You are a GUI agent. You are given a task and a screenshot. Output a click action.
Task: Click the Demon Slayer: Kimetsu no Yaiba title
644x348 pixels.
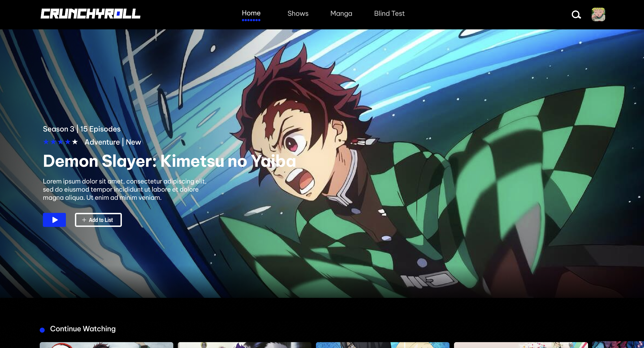(x=169, y=161)
